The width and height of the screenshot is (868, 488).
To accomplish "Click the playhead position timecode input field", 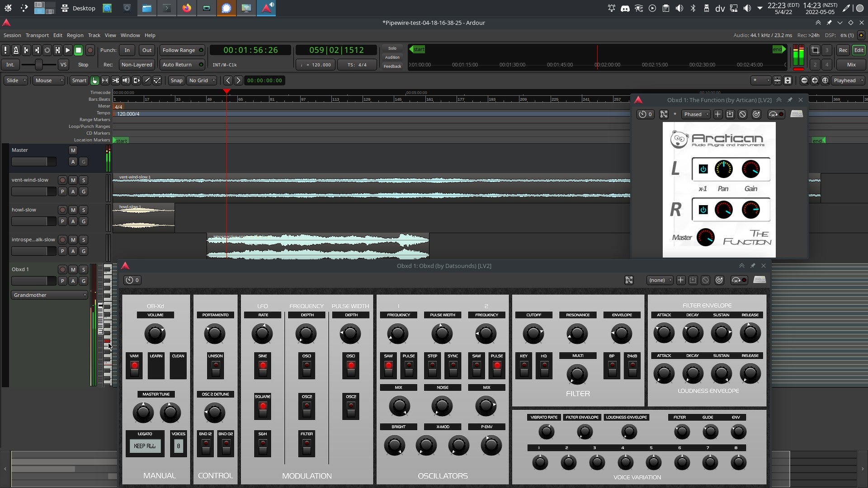I will tap(250, 49).
